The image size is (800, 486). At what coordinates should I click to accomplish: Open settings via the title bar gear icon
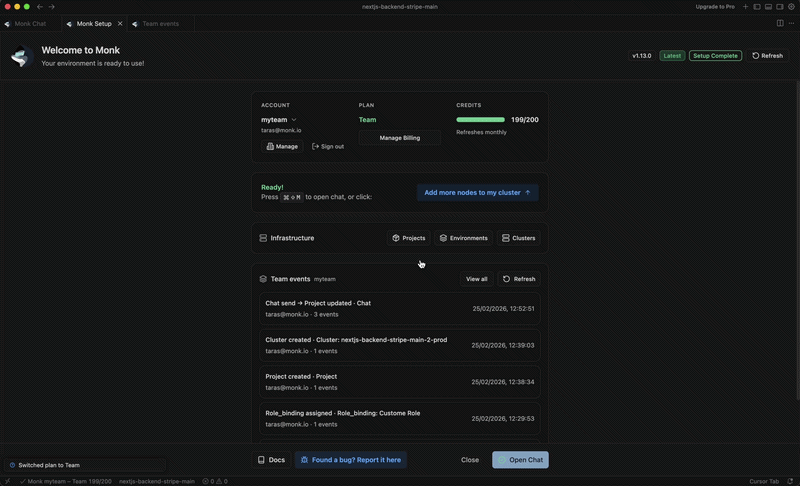[x=791, y=7]
